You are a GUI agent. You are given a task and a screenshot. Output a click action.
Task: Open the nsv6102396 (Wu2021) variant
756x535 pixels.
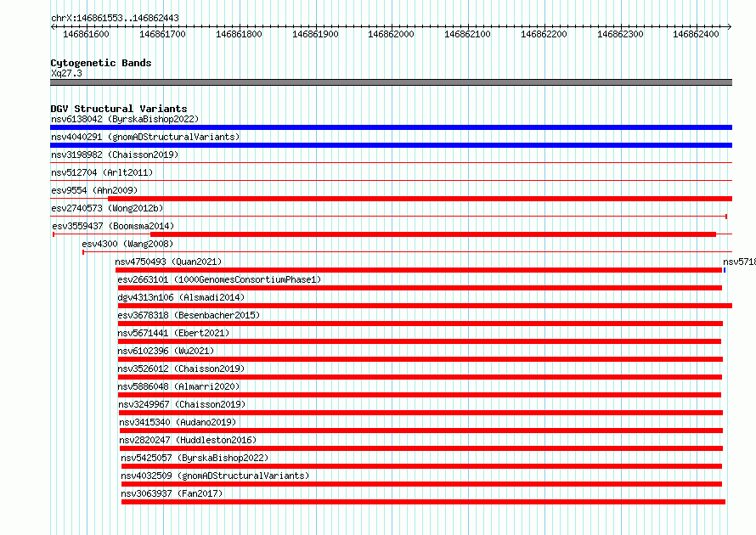(x=166, y=351)
